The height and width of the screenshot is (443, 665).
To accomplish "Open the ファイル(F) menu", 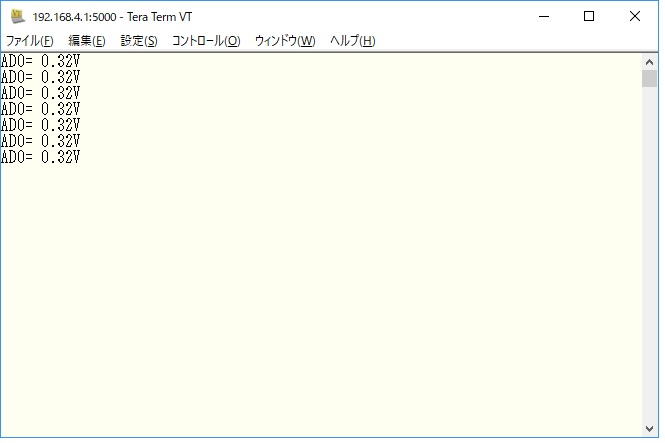I will pos(30,41).
